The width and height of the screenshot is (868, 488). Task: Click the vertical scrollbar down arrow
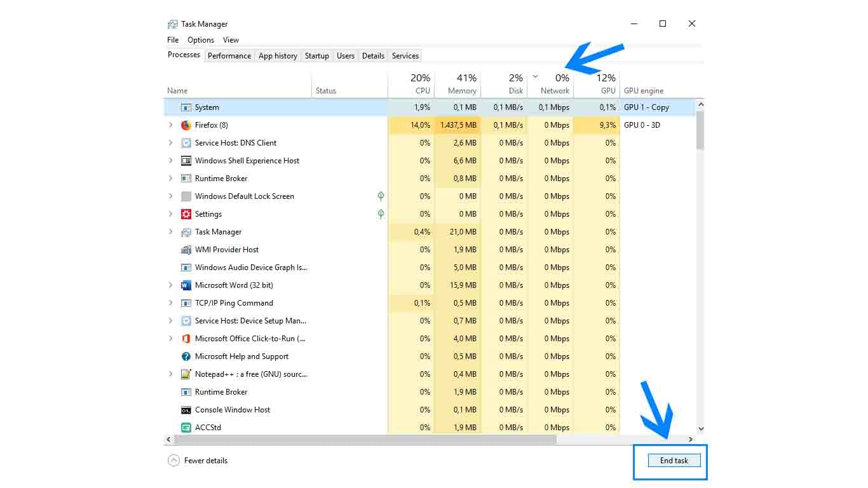tap(700, 429)
